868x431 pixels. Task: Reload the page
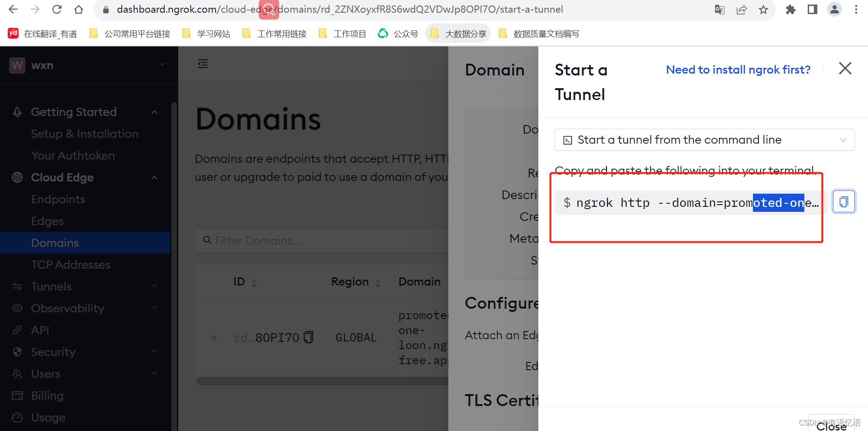57,9
